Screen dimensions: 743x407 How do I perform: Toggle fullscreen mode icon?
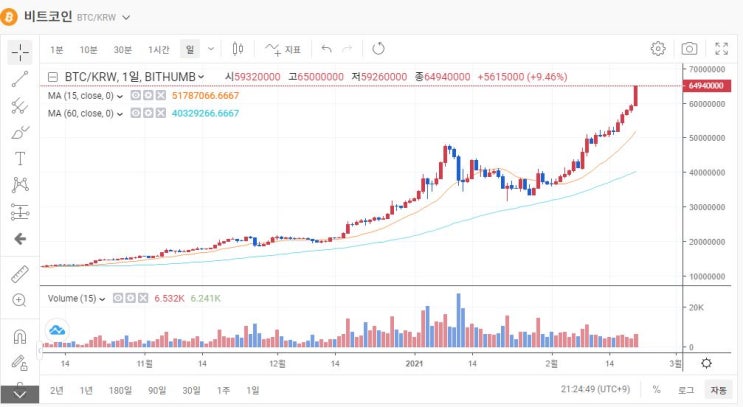(722, 49)
